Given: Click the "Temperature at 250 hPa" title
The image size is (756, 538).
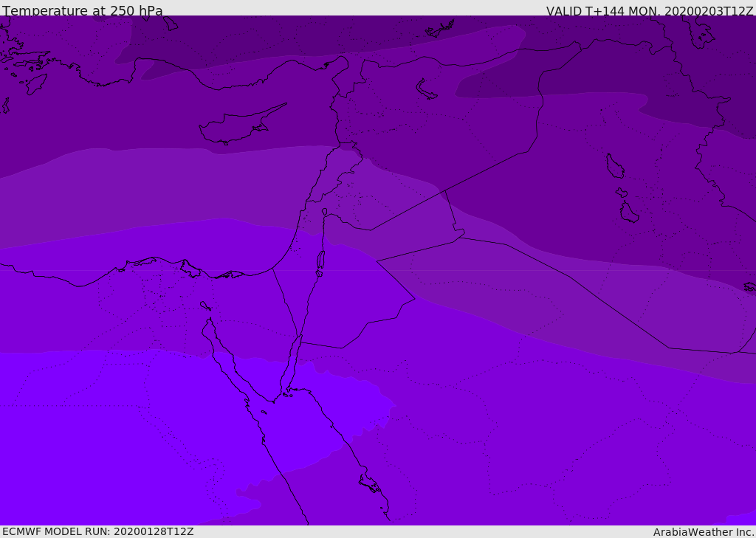Looking at the screenshot, I should click(82, 11).
